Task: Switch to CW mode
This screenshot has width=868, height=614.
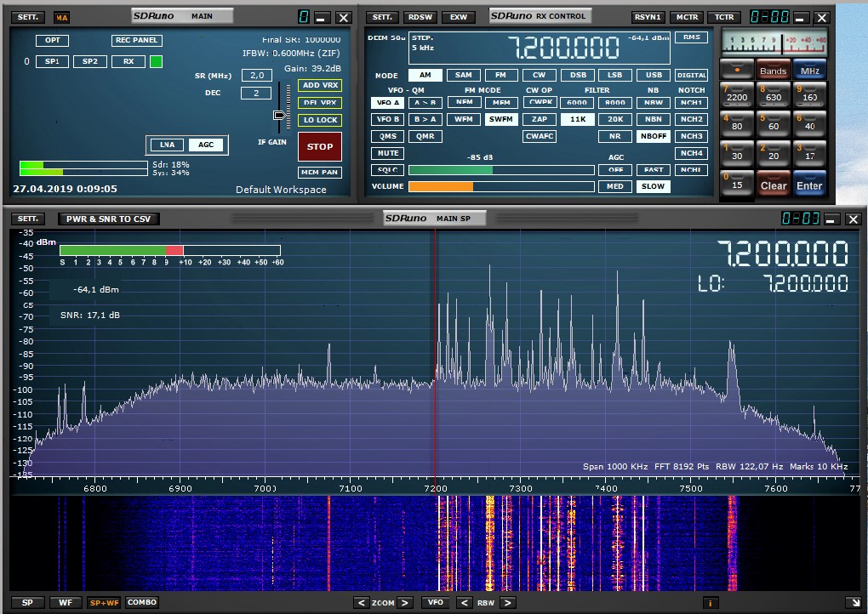Action: coord(540,75)
